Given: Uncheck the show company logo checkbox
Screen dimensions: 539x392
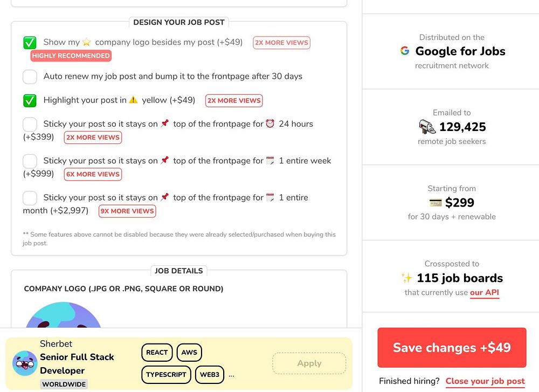Looking at the screenshot, I should click(30, 43).
